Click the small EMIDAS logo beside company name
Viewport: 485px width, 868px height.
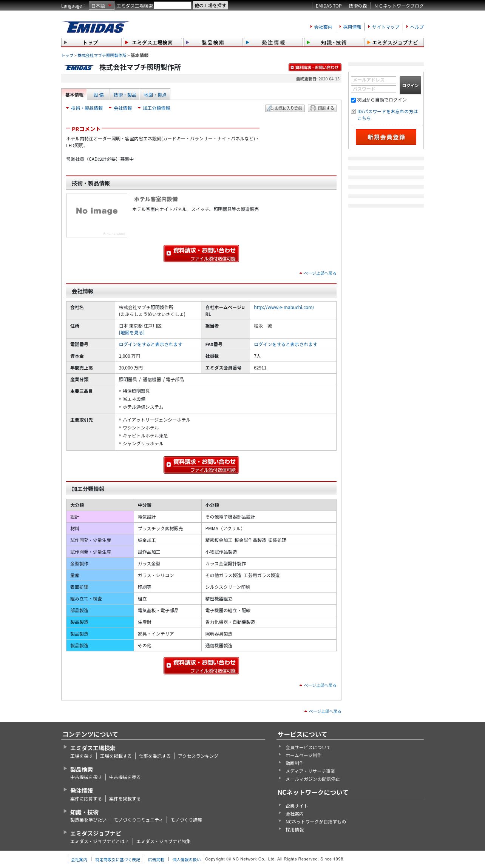pos(79,68)
